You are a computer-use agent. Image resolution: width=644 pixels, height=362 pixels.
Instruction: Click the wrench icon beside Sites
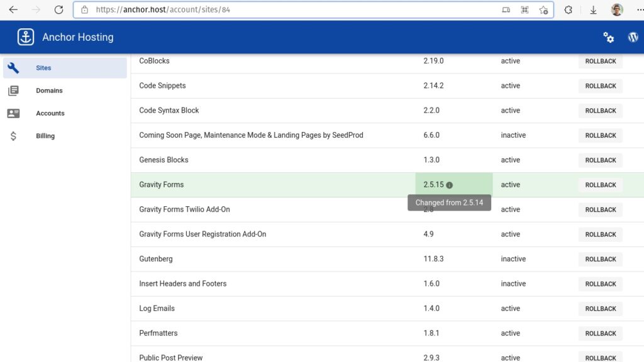point(13,68)
